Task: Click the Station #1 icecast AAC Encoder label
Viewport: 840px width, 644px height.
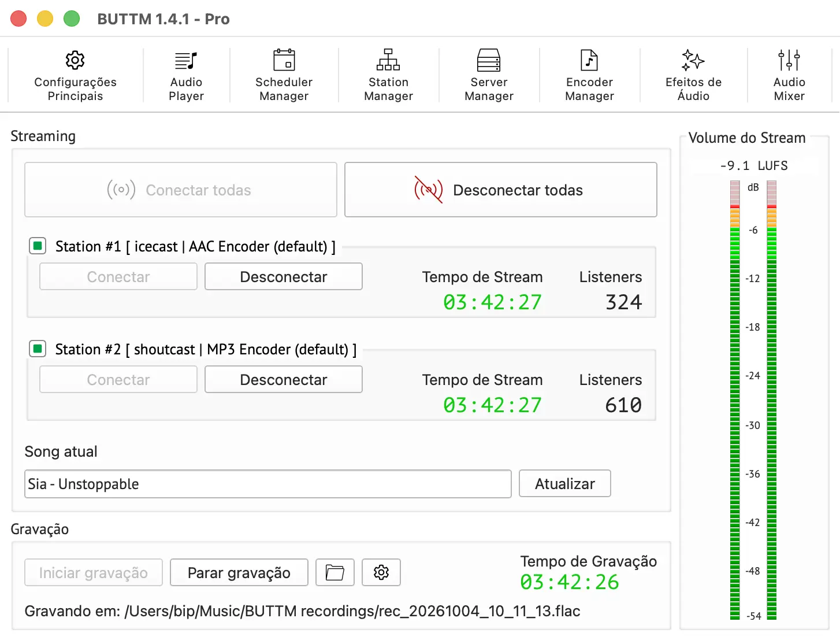Action: pyautogui.click(x=195, y=247)
